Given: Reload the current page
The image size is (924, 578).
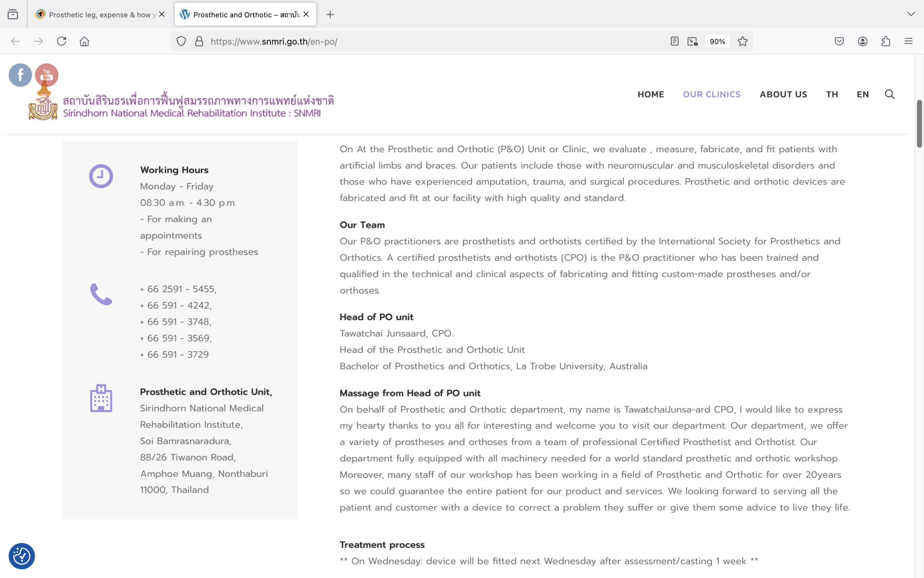Looking at the screenshot, I should coord(61,42).
